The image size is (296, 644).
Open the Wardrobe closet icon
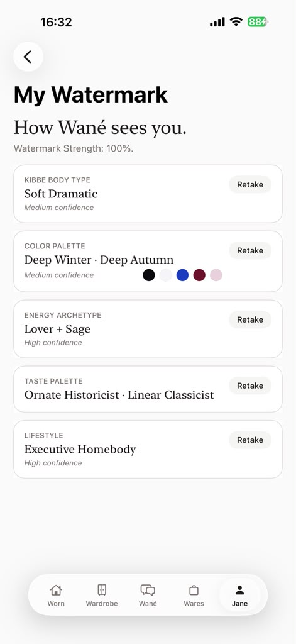coord(102,590)
